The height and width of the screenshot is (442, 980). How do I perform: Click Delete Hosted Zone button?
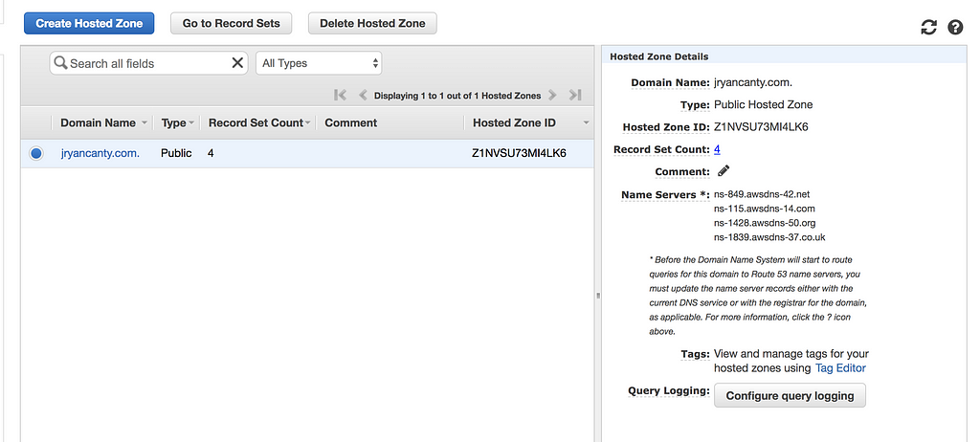(x=372, y=24)
